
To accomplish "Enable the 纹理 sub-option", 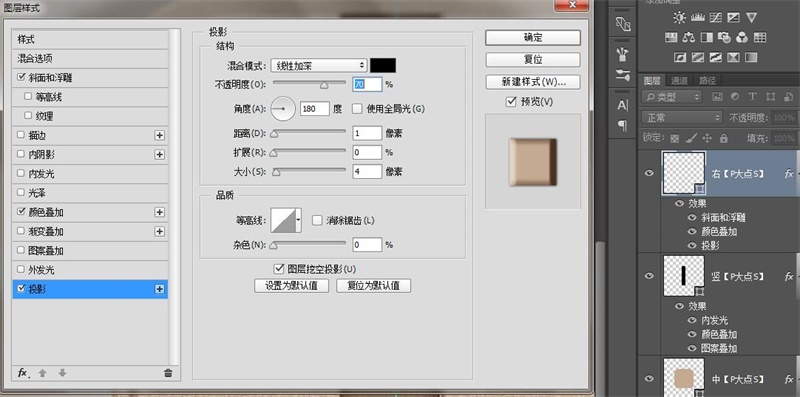I will 28,116.
